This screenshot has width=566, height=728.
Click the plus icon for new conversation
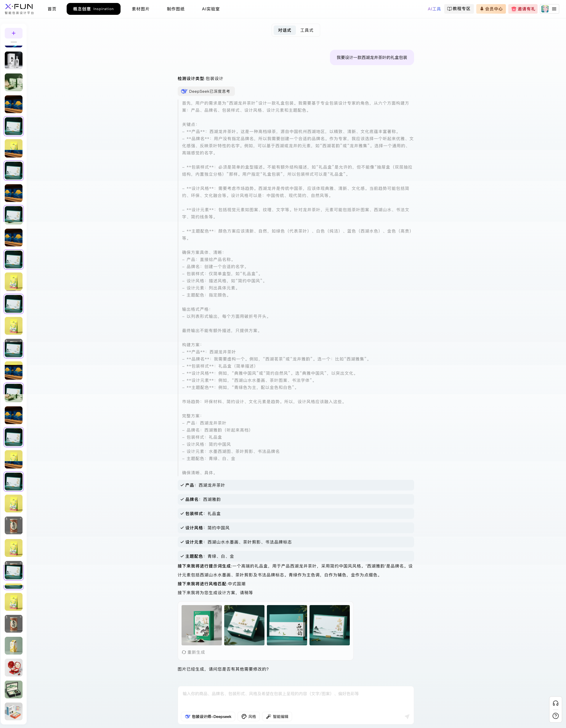(x=14, y=33)
